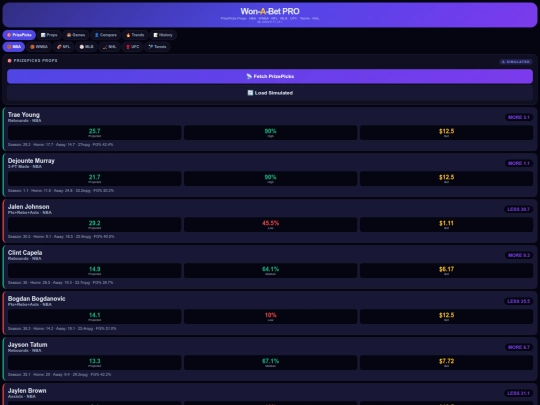Screen dimensions: 540x405
Task: Click Jayson Tatum's $7.72 bet amount
Action: click(x=446, y=361)
